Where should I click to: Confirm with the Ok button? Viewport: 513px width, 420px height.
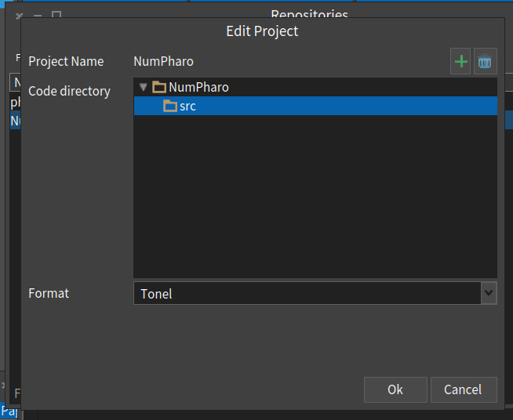point(395,389)
